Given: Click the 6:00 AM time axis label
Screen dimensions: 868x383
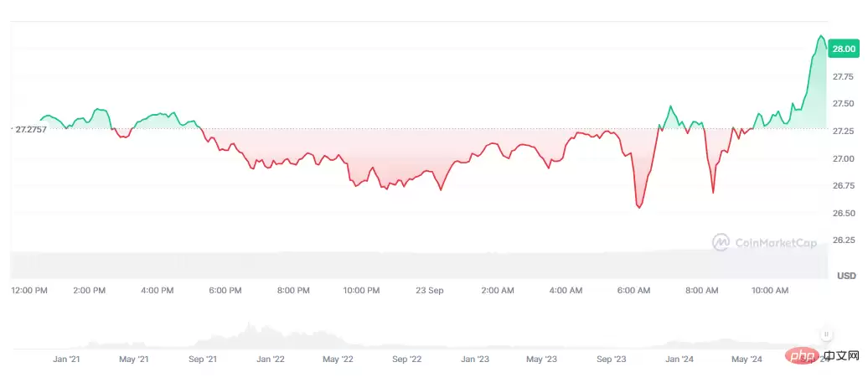Looking at the screenshot, I should (x=633, y=290).
